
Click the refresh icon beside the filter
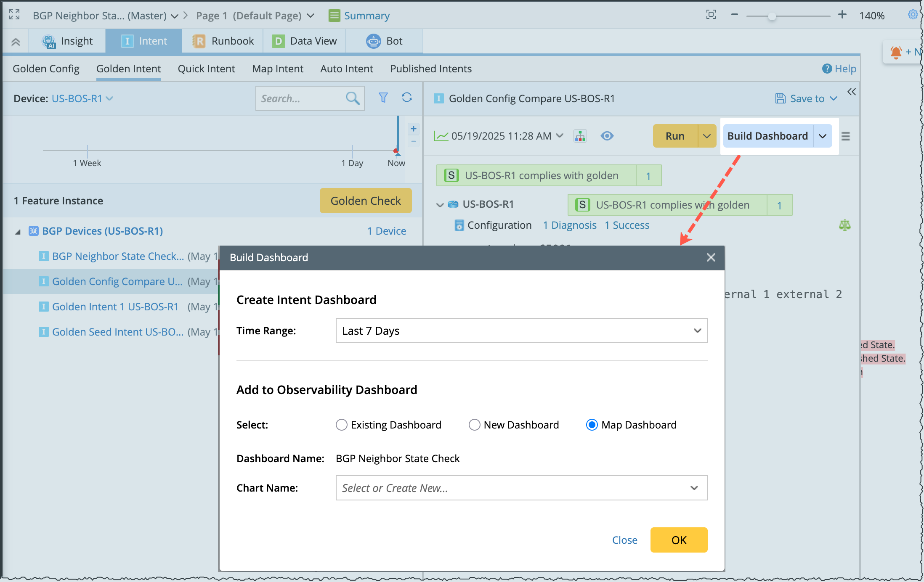point(406,98)
